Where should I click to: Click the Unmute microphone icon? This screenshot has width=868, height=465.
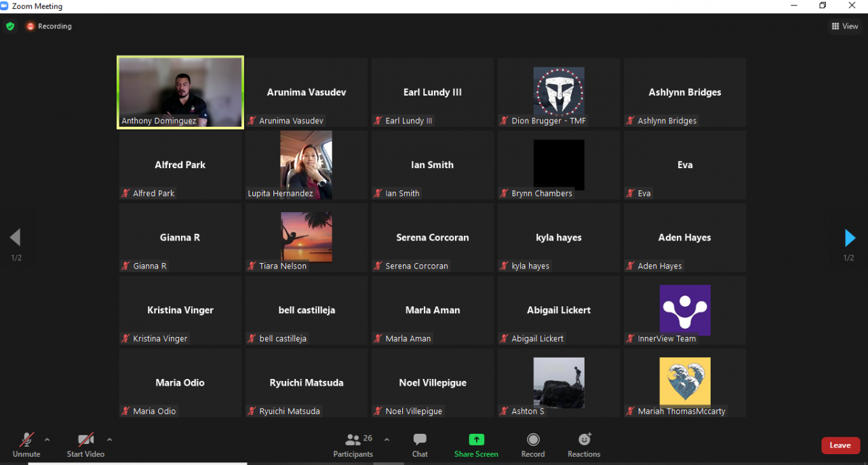pos(26,439)
